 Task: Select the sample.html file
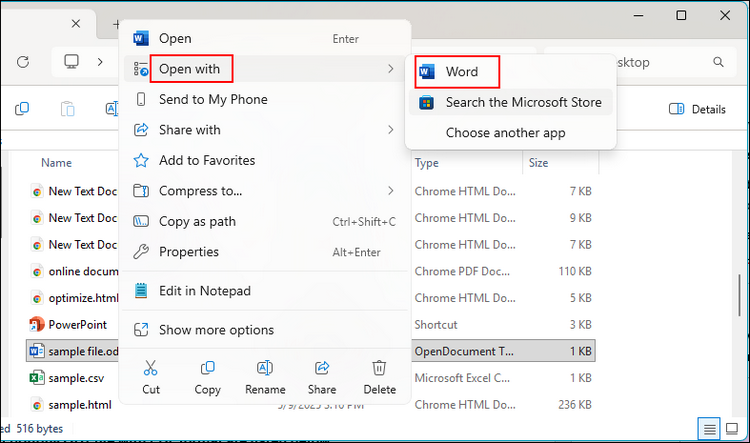coord(80,405)
